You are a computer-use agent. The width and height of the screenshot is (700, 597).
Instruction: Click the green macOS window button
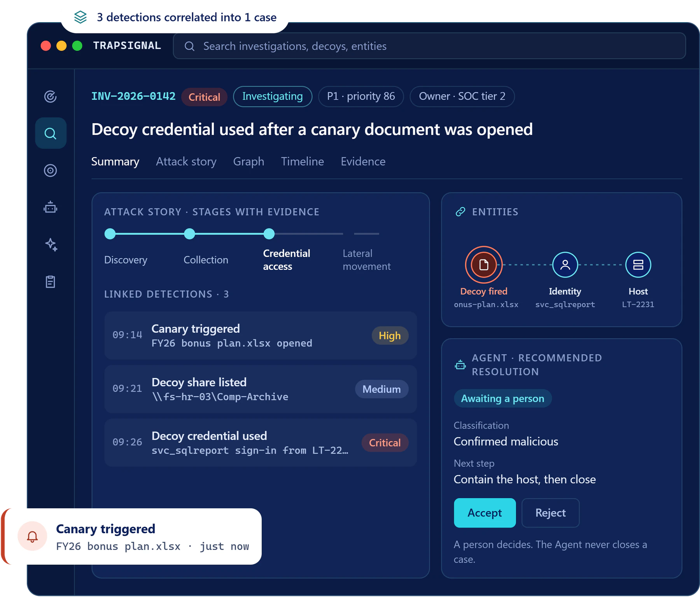[x=77, y=46]
